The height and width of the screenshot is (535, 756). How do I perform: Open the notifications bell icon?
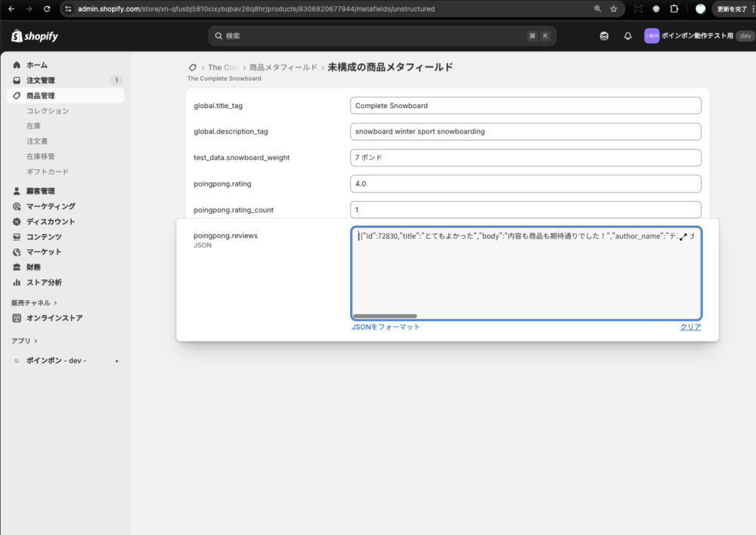coord(627,36)
